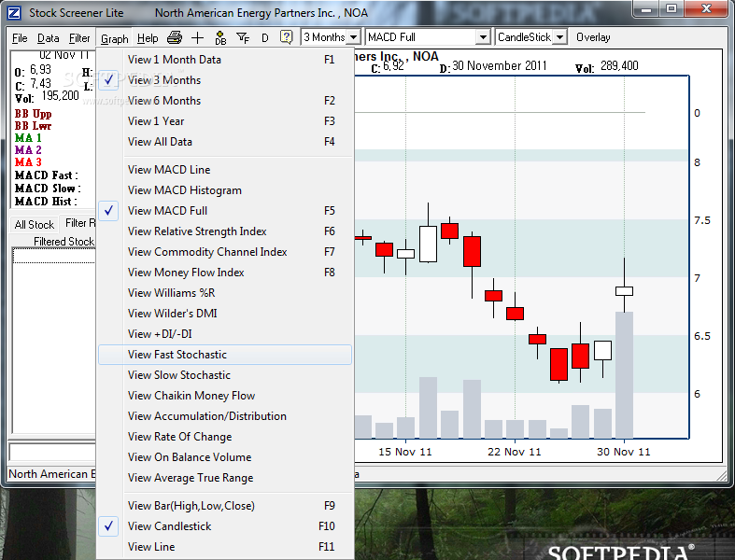Choose View Relative Strength Index
The height and width of the screenshot is (560, 735).
coord(225,231)
